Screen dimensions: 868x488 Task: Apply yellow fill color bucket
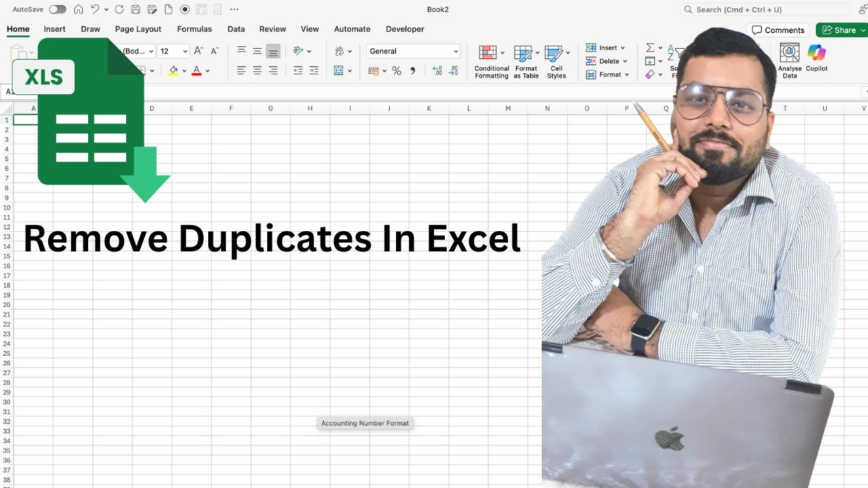[x=174, y=70]
